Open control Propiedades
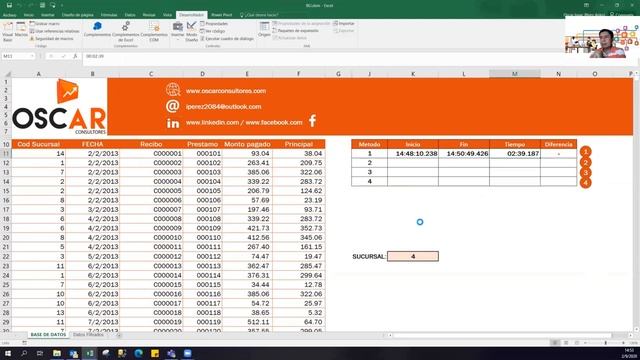640x360 pixels. coord(214,24)
